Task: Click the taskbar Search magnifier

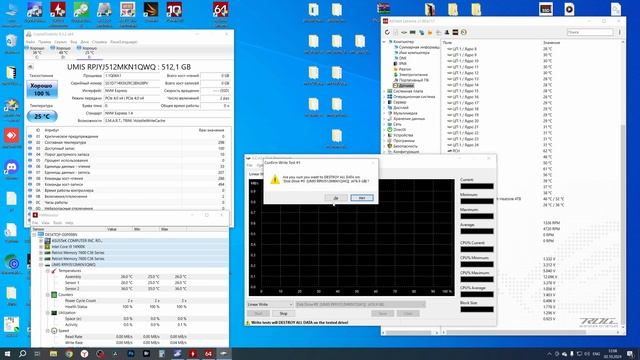Action: 22,353
